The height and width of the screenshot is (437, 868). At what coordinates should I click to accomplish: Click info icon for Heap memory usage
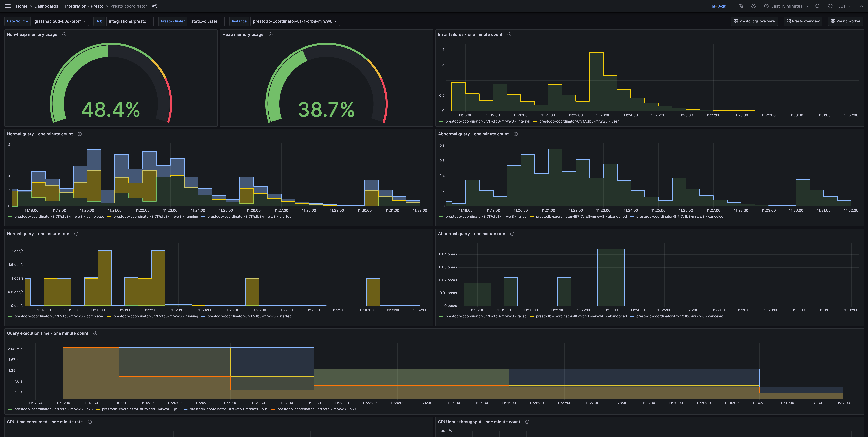point(271,34)
